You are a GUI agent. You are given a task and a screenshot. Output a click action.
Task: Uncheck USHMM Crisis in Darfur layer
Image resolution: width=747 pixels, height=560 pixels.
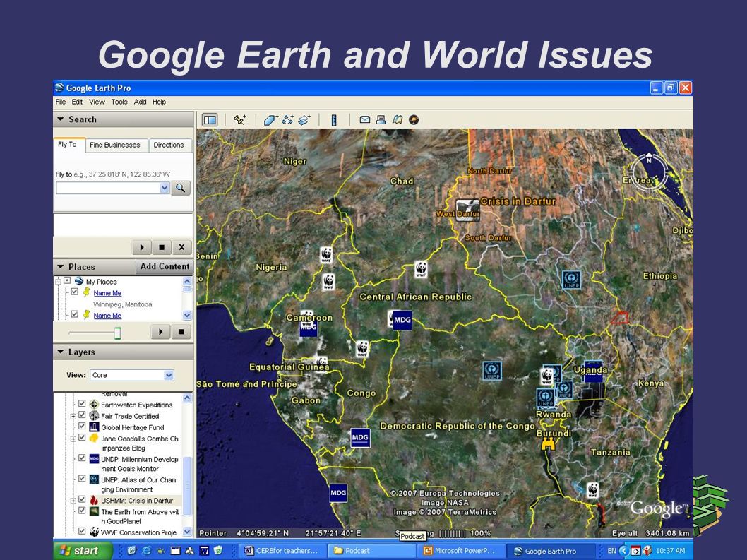click(82, 500)
